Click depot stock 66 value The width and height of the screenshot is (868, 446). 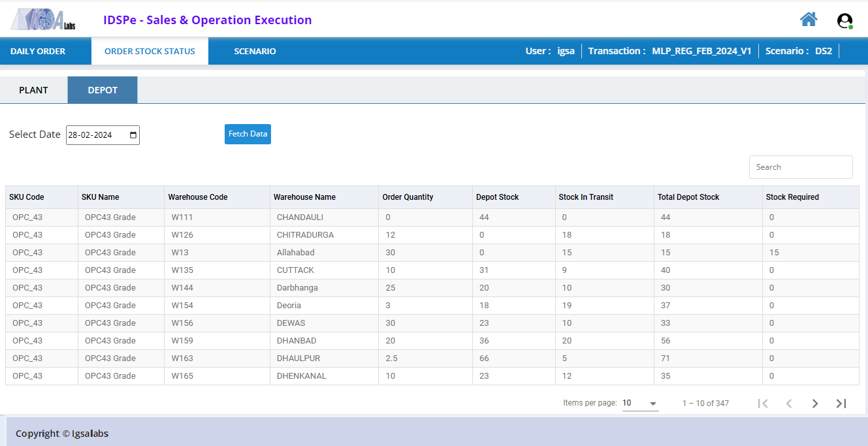point(484,358)
